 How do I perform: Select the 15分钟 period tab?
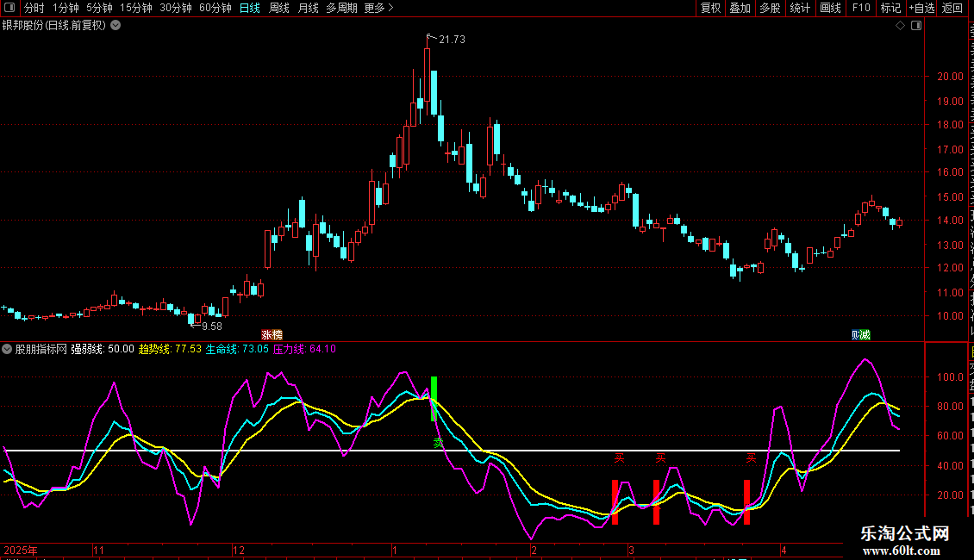(136, 8)
